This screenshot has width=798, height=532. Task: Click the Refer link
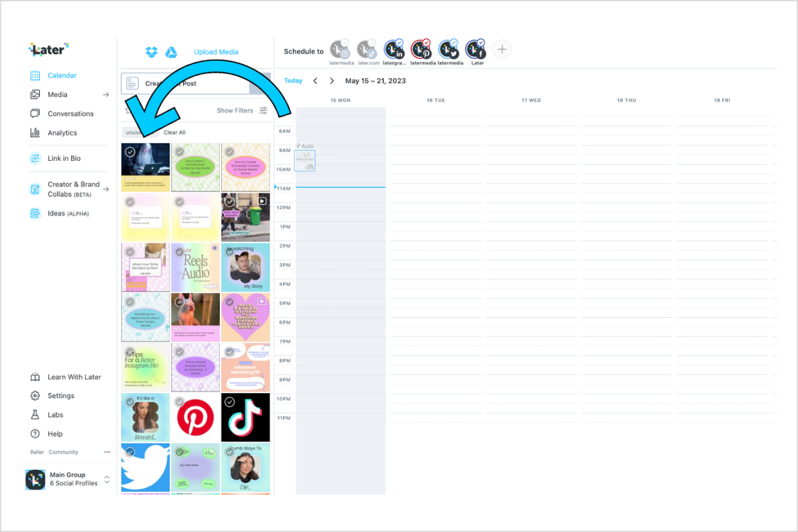pos(37,452)
